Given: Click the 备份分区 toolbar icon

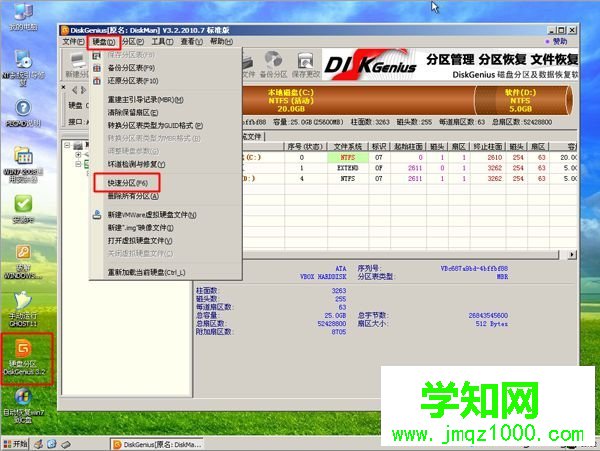Looking at the screenshot, I should (x=273, y=64).
